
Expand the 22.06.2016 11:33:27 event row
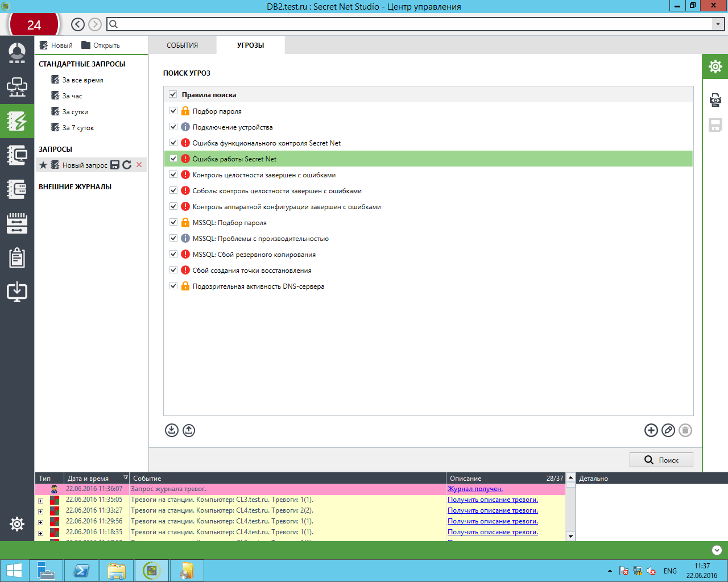coord(40,512)
